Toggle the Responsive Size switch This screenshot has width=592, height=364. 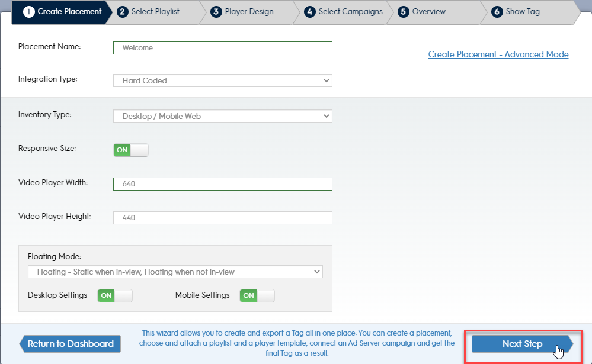pyautogui.click(x=131, y=150)
